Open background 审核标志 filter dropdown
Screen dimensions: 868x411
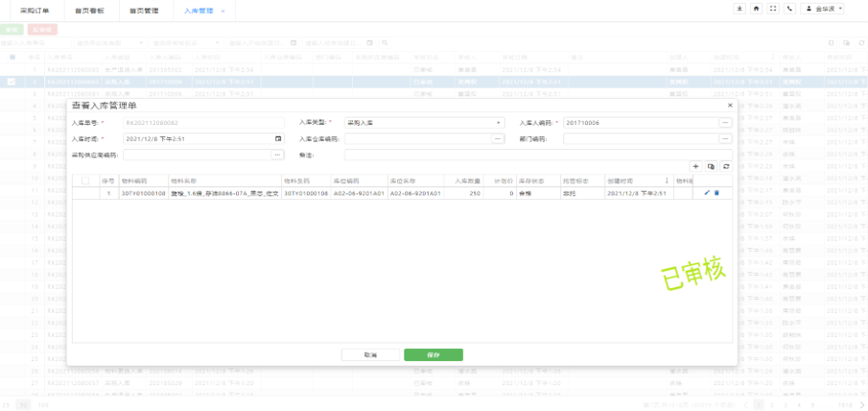[x=186, y=42]
